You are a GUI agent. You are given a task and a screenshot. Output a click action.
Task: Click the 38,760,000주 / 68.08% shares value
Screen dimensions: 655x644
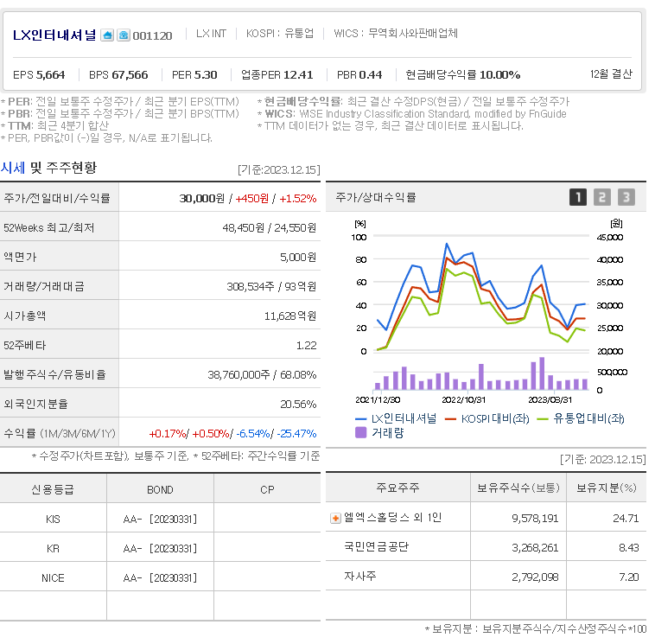262,374
